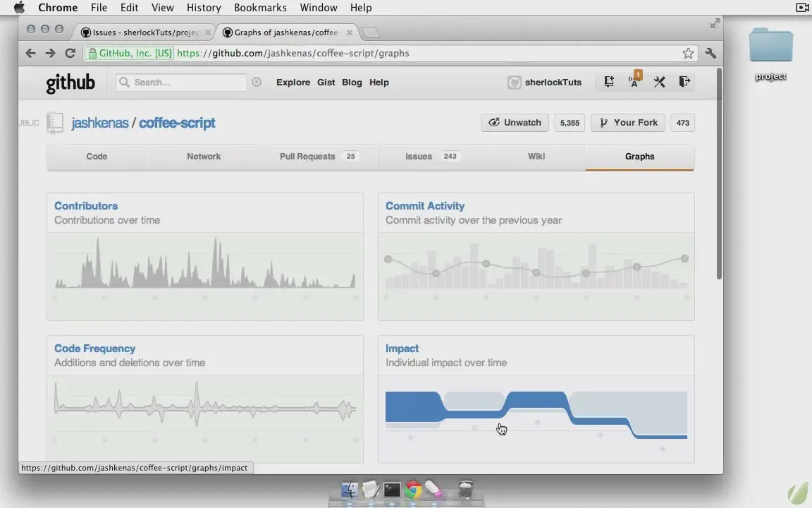Click the sherlockTuts username

pos(553,83)
